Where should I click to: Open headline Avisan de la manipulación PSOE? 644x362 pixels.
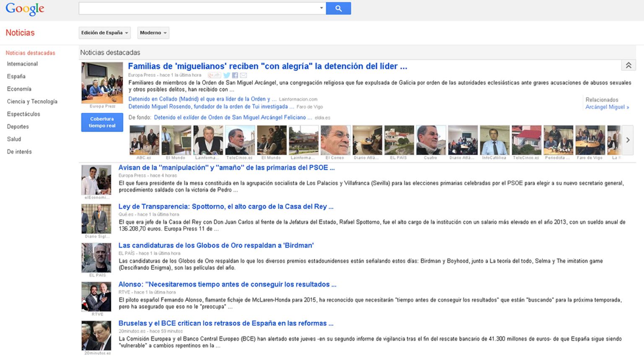click(226, 168)
